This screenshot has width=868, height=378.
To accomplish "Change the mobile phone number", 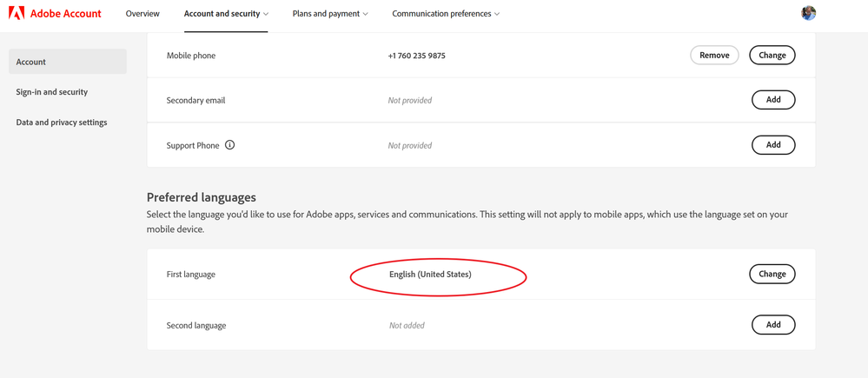I will tap(772, 56).
